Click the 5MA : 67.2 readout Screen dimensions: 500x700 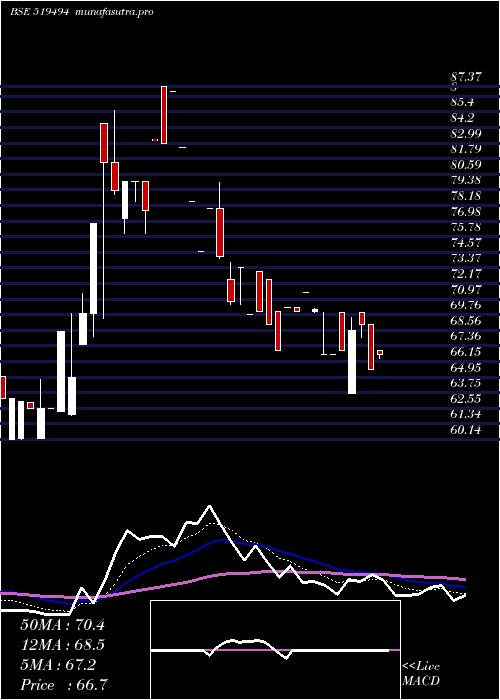pos(58,665)
